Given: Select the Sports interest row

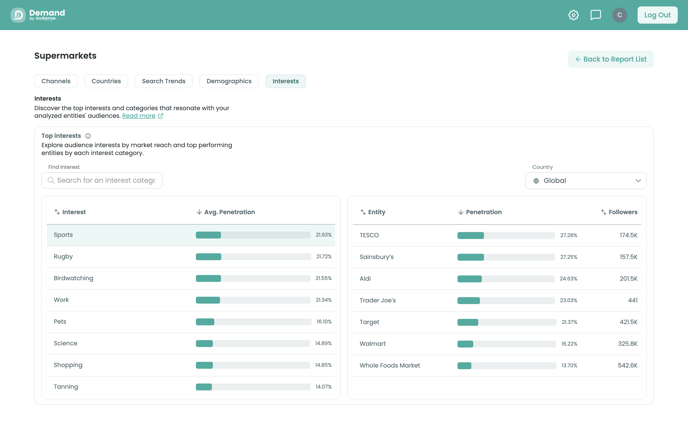Looking at the screenshot, I should click(x=191, y=235).
